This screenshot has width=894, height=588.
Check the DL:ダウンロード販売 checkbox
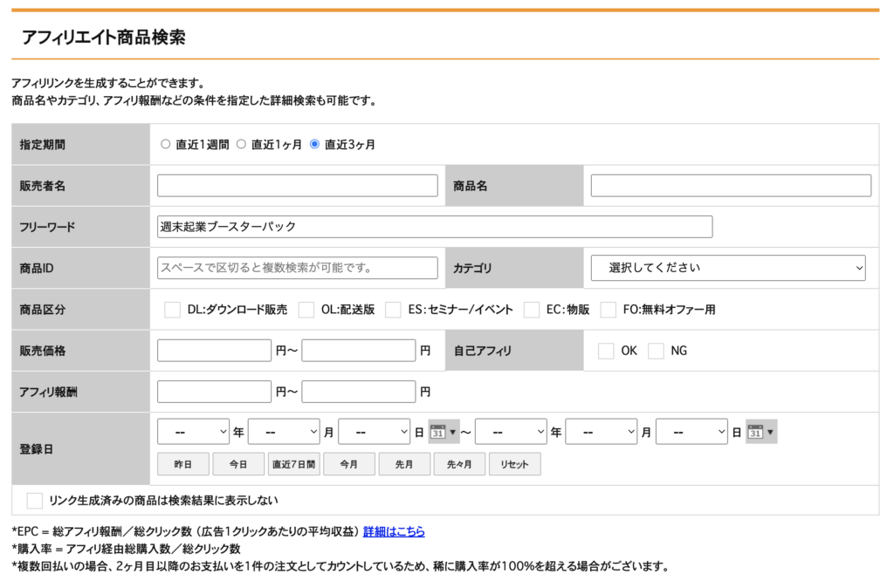click(x=172, y=310)
